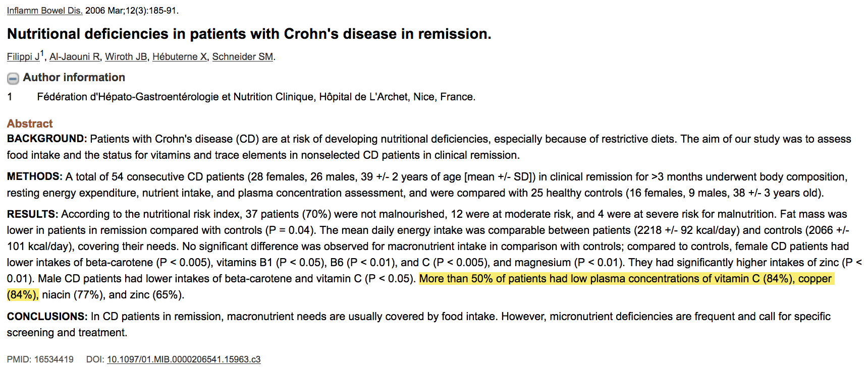Click the PMID number 16534419
This screenshot has height=368, width=868.
54,359
